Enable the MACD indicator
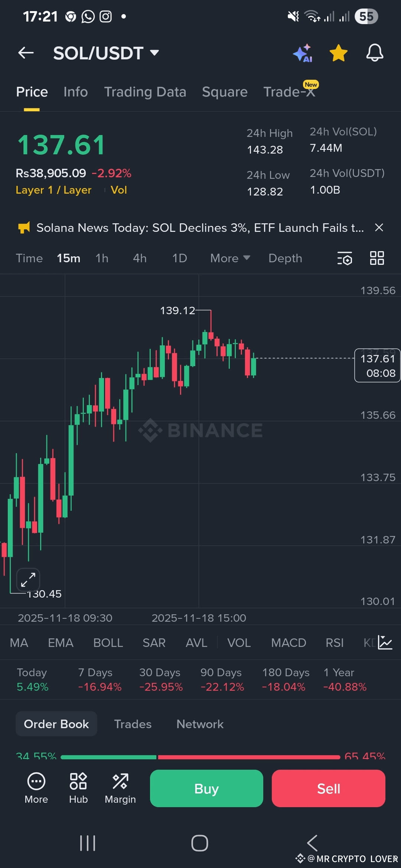 point(288,643)
